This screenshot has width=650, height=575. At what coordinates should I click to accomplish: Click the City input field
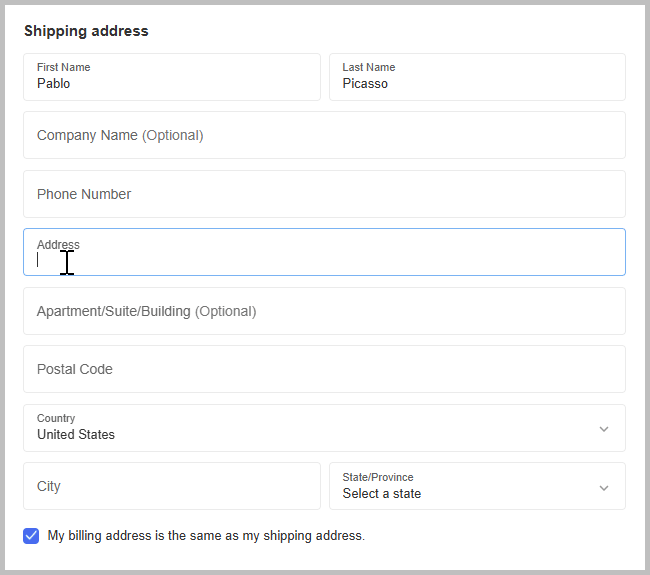[172, 486]
